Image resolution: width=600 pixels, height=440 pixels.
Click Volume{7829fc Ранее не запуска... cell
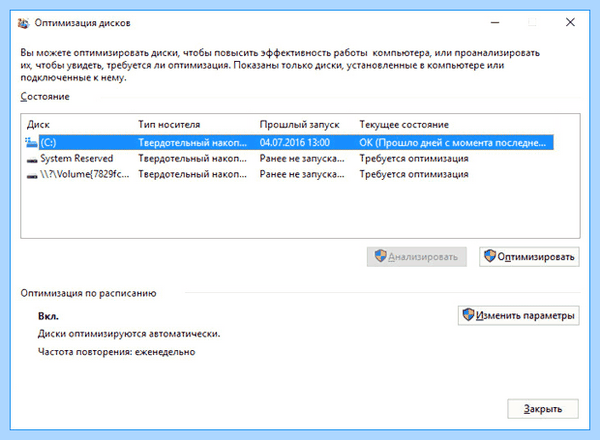tap(302, 174)
